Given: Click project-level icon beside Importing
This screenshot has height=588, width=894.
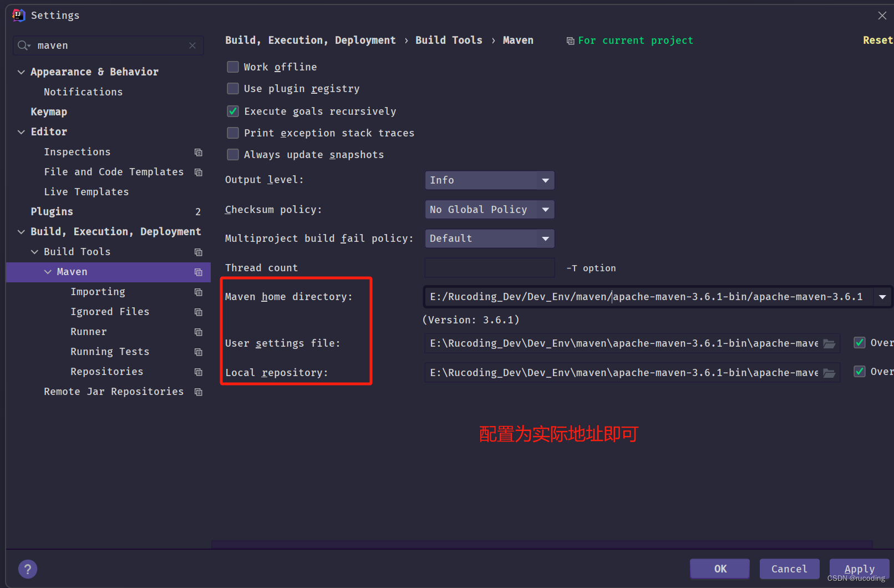Looking at the screenshot, I should point(199,292).
